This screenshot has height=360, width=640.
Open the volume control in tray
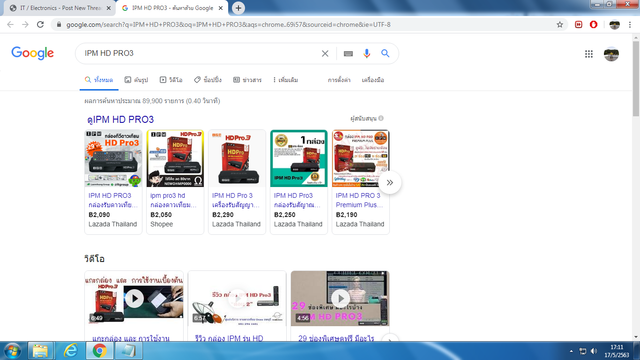(x=594, y=351)
